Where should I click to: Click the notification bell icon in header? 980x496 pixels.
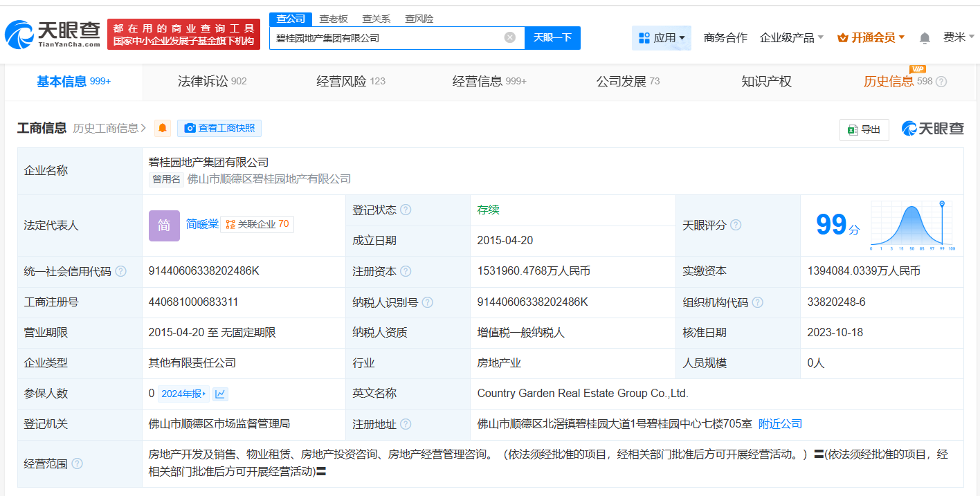(925, 38)
